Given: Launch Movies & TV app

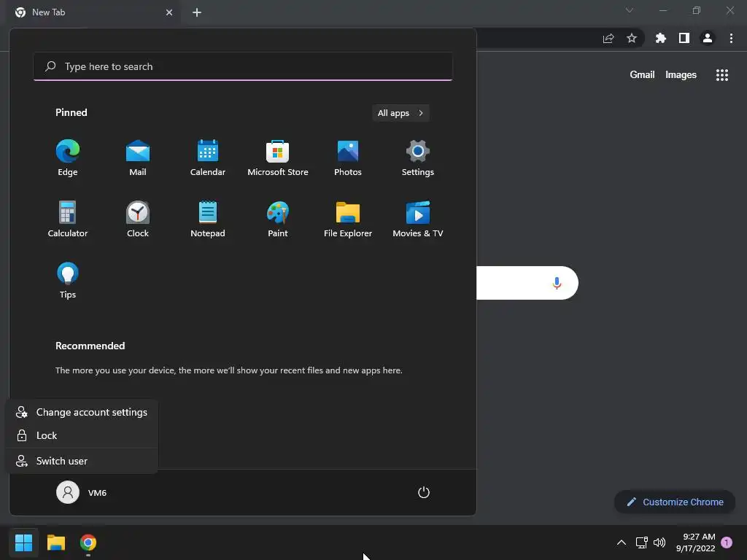Looking at the screenshot, I should click(x=418, y=219).
